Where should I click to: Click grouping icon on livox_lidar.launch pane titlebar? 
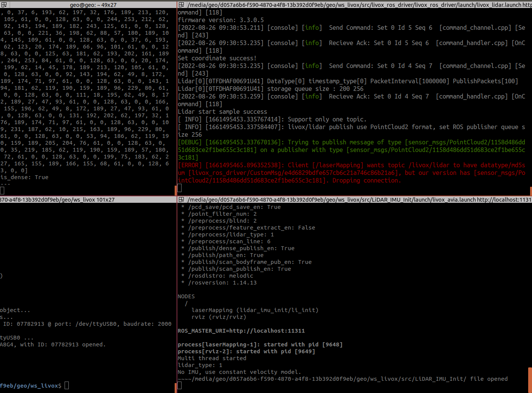pyautogui.click(x=181, y=5)
